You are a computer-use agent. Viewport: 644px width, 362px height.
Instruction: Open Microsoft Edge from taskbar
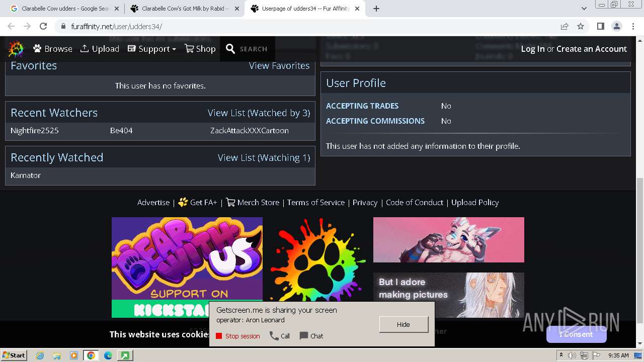(108, 355)
